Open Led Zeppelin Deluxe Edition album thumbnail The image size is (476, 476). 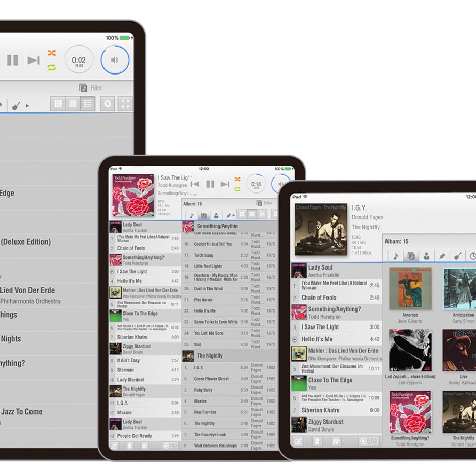[410, 350]
